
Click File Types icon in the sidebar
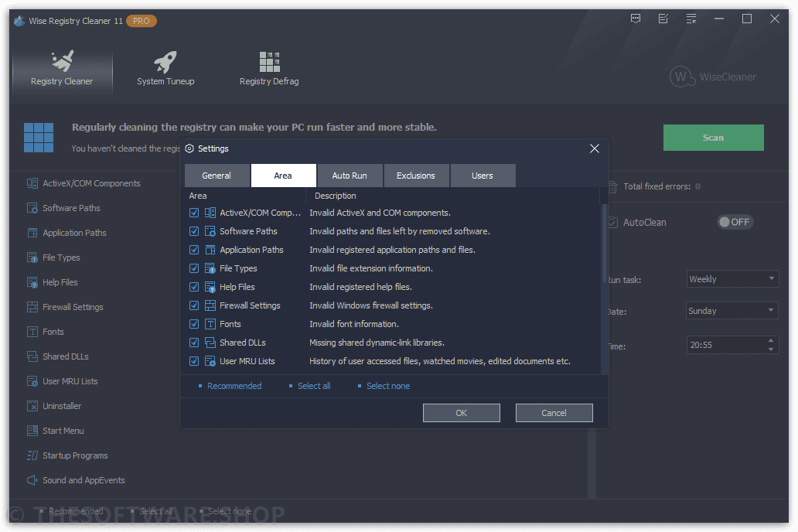[32, 257]
